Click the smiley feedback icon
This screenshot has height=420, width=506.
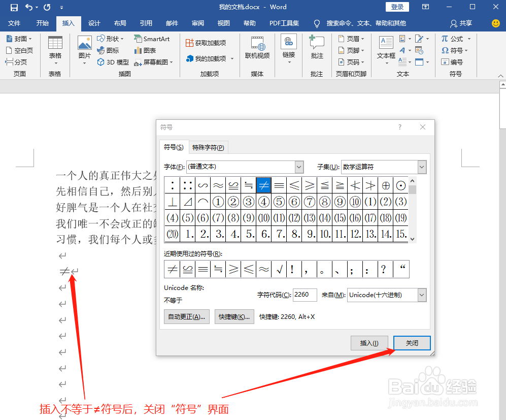[x=496, y=23]
